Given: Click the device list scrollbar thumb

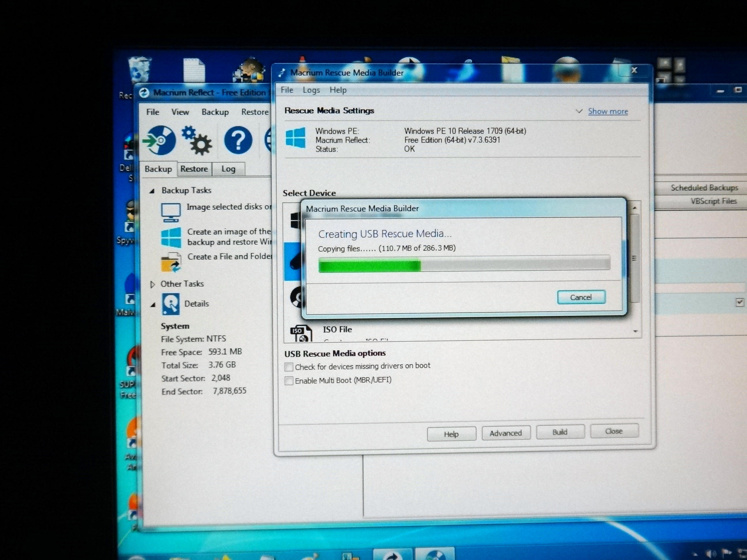Looking at the screenshot, I should (635, 258).
